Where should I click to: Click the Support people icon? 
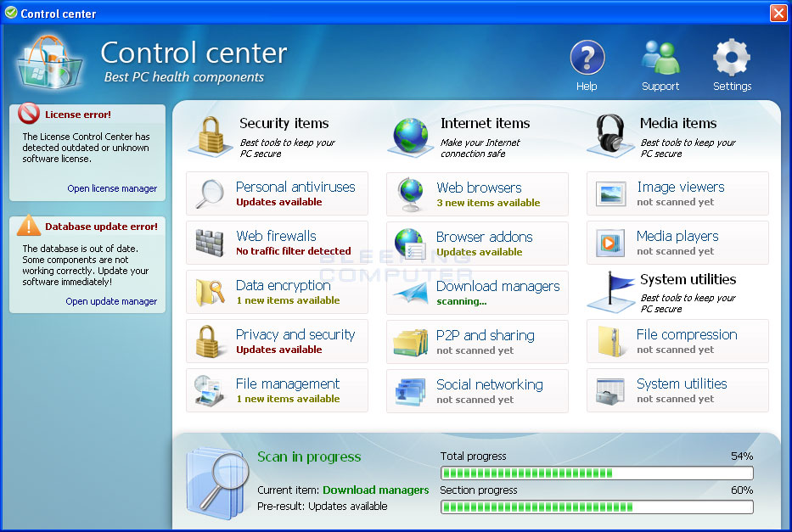pyautogui.click(x=660, y=58)
